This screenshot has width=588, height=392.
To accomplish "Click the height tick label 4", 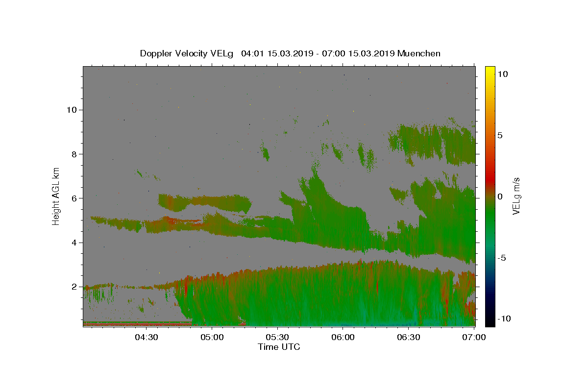I will [x=74, y=243].
